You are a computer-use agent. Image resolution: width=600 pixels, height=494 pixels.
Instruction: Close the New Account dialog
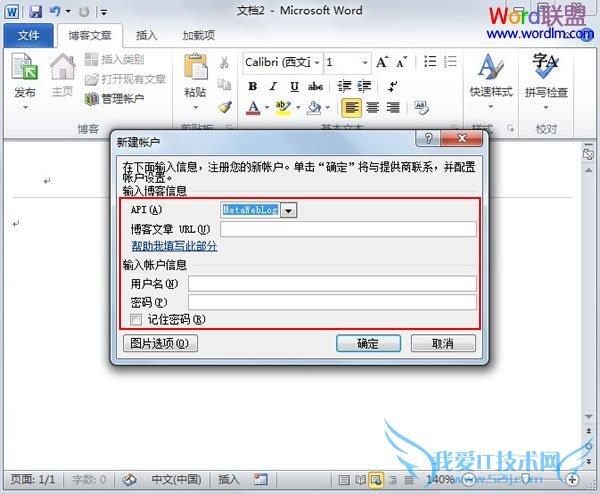[461, 138]
